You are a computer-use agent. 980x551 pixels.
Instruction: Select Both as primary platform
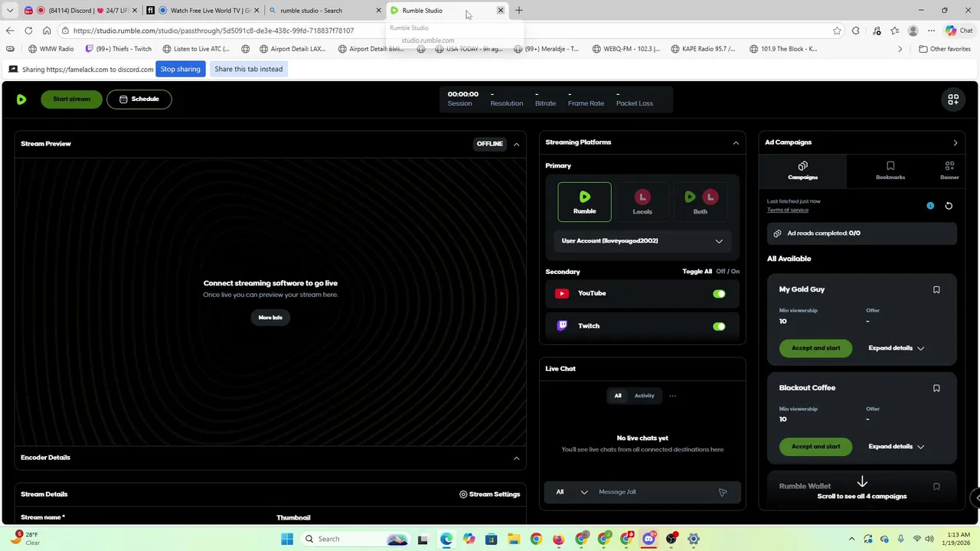(x=700, y=202)
